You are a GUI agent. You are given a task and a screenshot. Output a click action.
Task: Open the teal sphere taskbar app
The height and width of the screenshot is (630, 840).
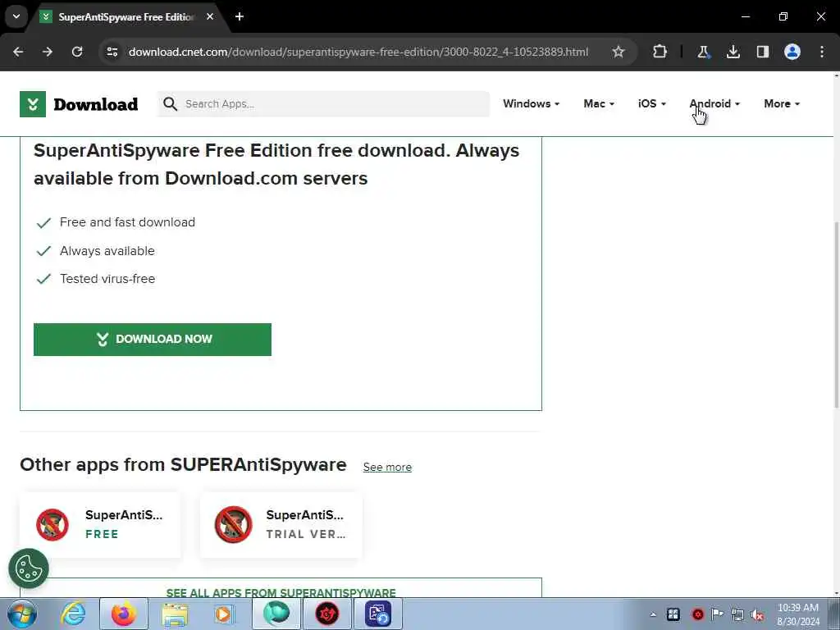(276, 614)
